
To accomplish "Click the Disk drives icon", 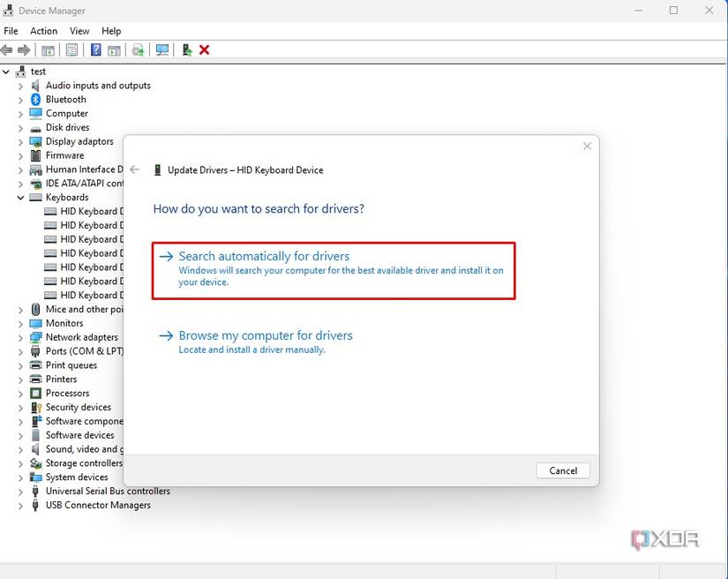I will tap(36, 129).
